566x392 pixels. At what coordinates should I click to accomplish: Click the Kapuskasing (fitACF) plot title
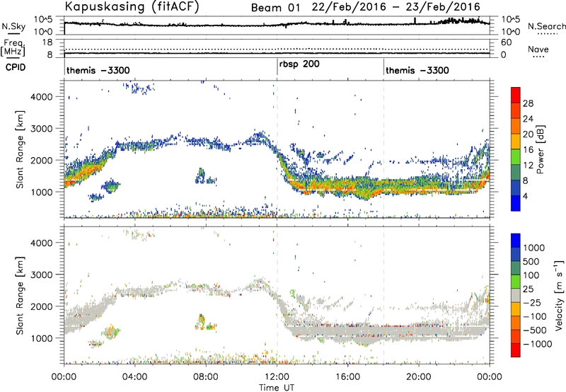(x=132, y=6)
